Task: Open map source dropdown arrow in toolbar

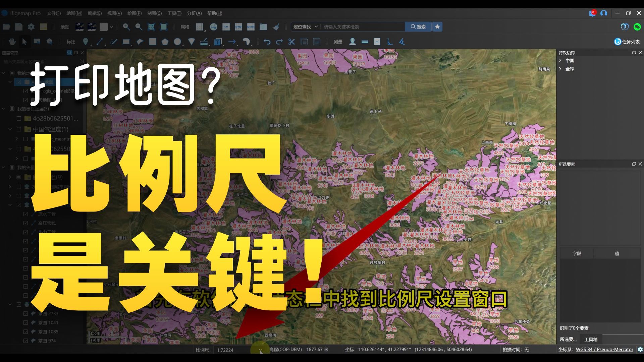Action: (x=112, y=27)
